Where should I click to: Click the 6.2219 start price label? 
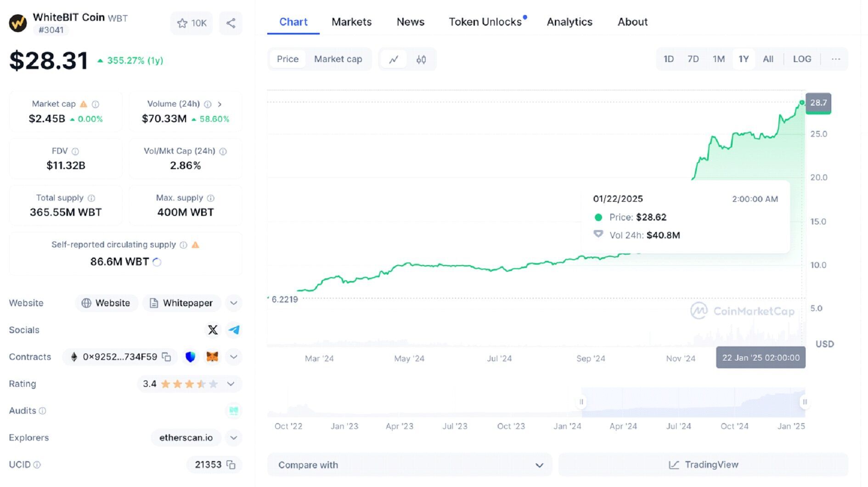(x=284, y=300)
